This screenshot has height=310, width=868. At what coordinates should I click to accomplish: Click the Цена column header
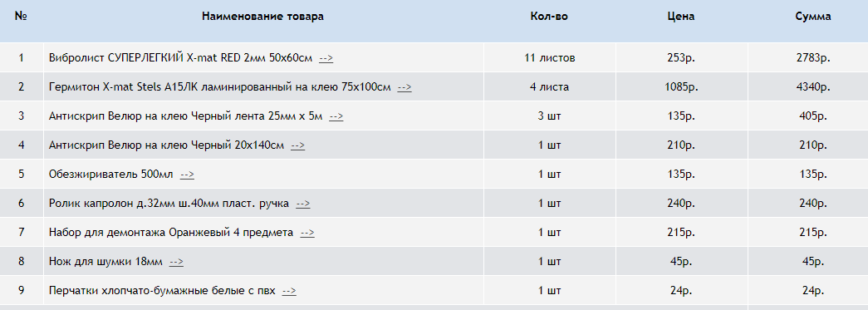pos(681,17)
